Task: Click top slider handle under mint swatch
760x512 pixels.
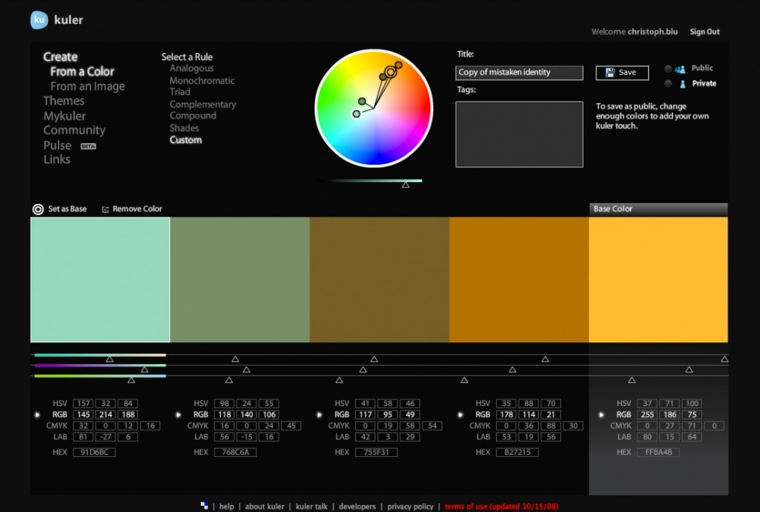Action: tap(110, 359)
